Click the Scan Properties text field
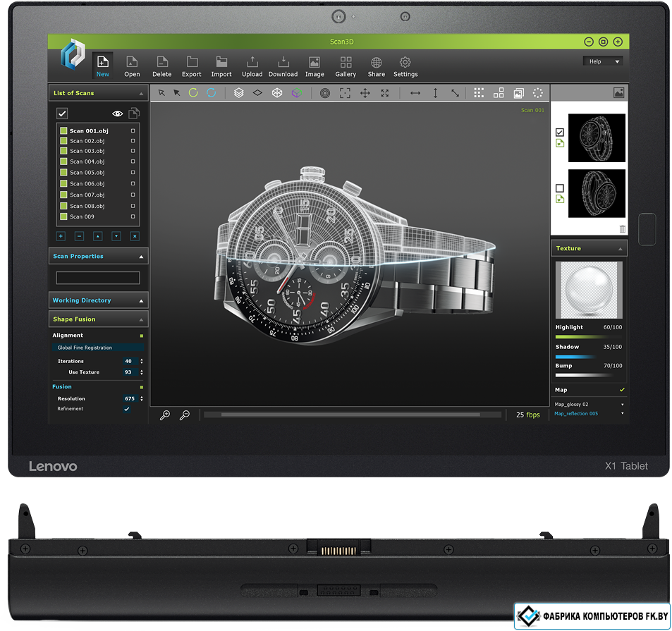This screenshot has height=631, width=672. pyautogui.click(x=98, y=278)
